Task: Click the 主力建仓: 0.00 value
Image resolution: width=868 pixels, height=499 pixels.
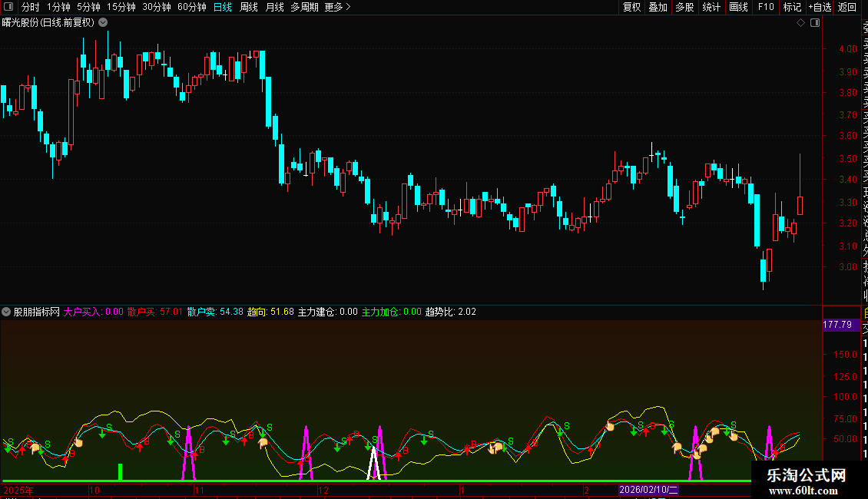Action: tap(328, 312)
